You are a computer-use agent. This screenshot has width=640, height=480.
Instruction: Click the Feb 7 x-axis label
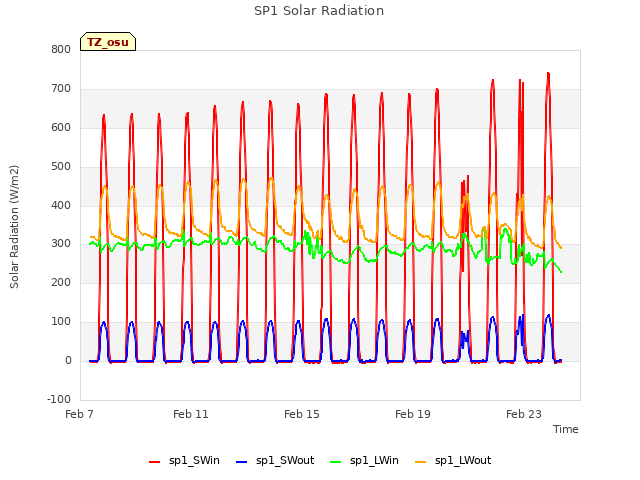(x=79, y=414)
